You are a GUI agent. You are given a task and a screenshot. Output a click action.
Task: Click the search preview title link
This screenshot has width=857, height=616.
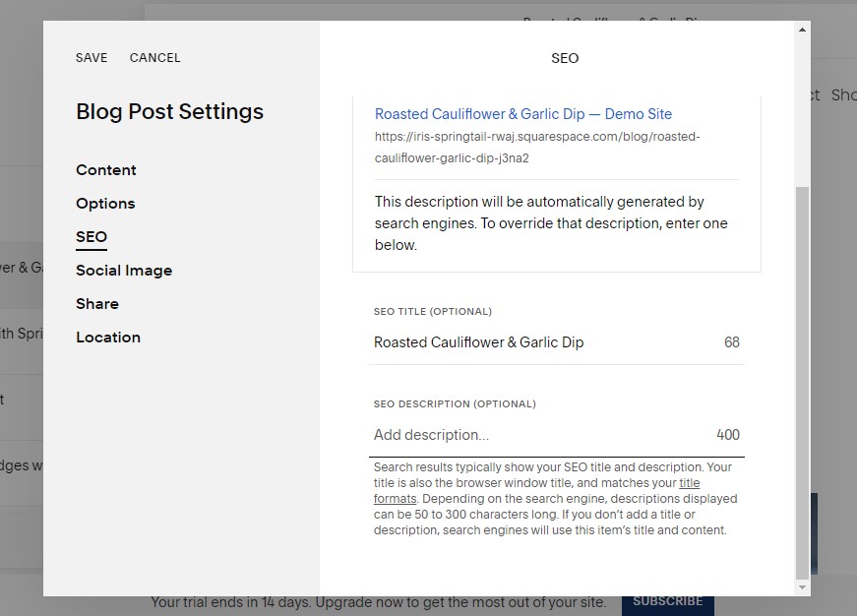tap(523, 114)
